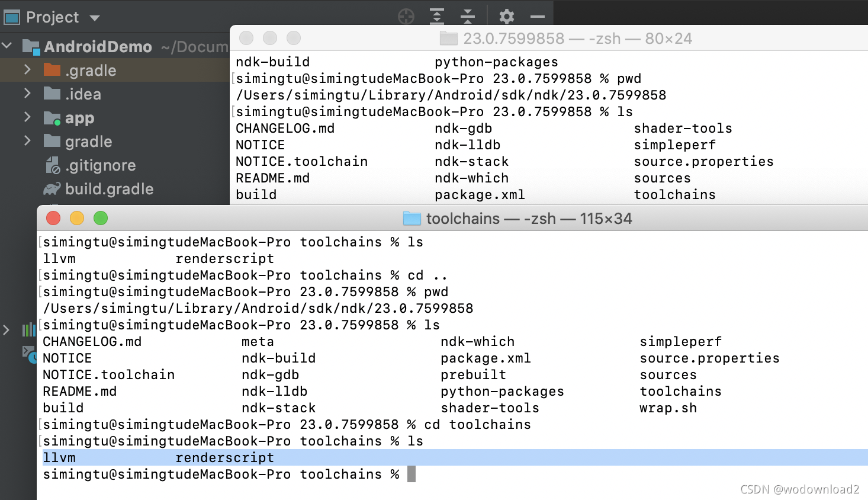Click 'simpleperf' in back terminal window
Image resolution: width=868 pixels, height=500 pixels.
pyautogui.click(x=675, y=145)
